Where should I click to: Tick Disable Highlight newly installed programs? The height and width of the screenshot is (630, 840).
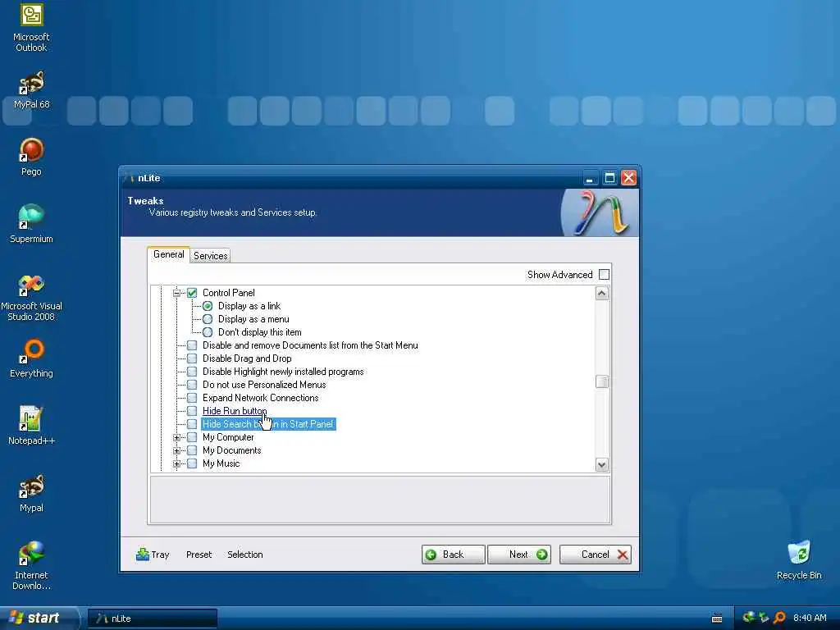tap(192, 372)
